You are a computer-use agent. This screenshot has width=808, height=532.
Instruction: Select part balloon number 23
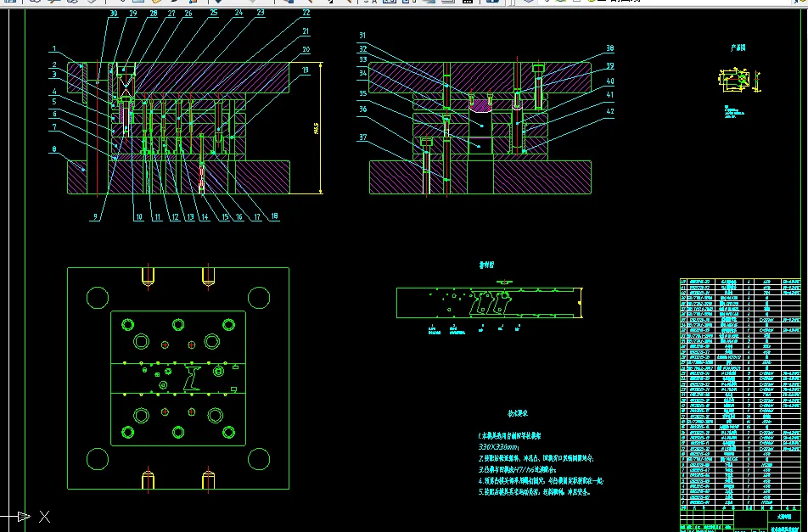click(x=261, y=13)
